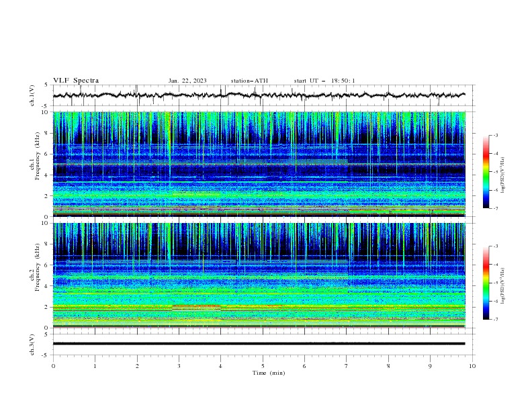Click the "-7" tick on ch.1 color bar
Viewport: 532px width, 411px height.
[x=495, y=208]
